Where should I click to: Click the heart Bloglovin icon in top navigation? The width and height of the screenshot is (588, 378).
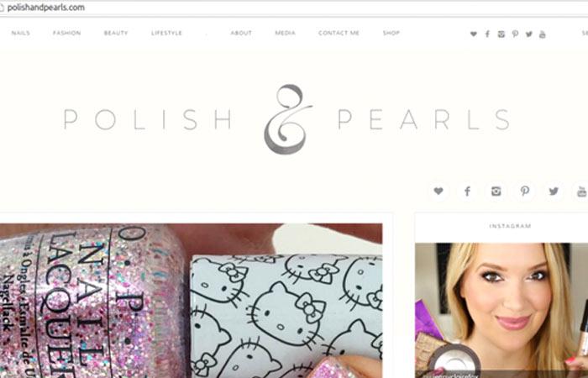click(x=474, y=34)
